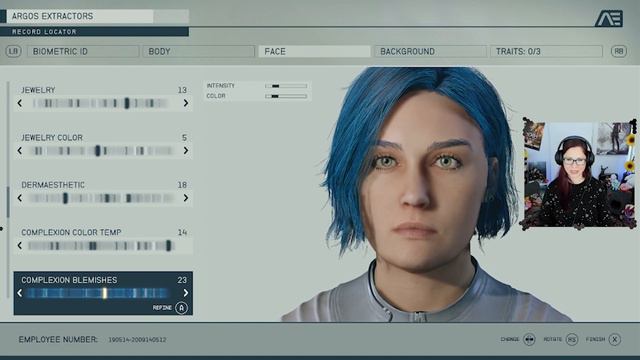Click the RECORD LOCATOR header text
The height and width of the screenshot is (360, 640).
point(44,32)
